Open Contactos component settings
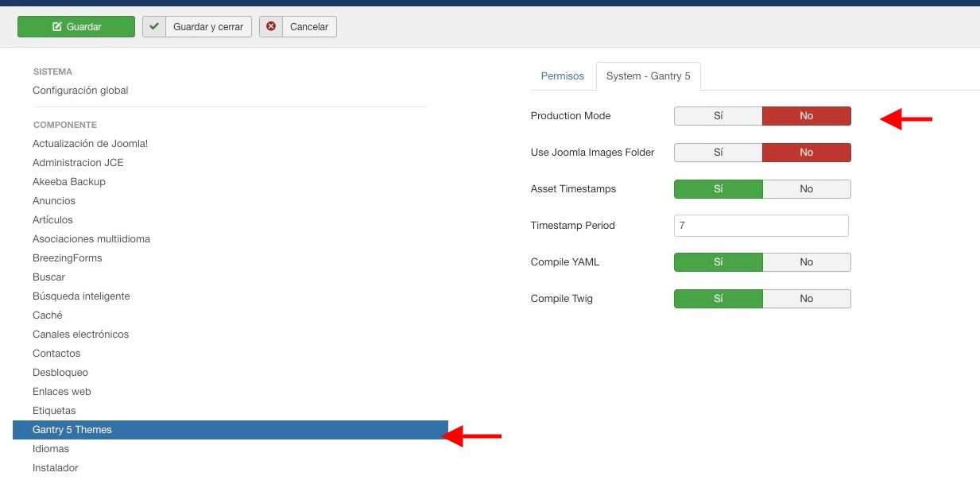 56,354
